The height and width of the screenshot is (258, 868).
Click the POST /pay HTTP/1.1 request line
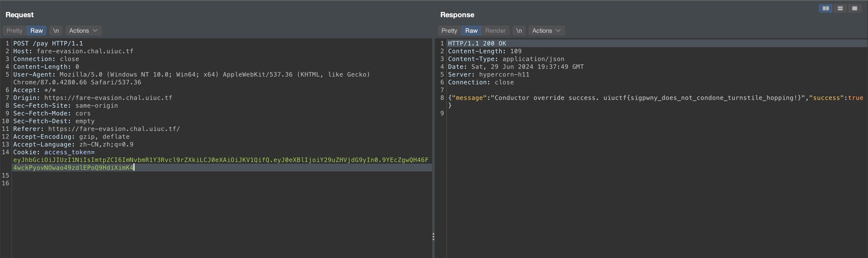[x=48, y=44]
